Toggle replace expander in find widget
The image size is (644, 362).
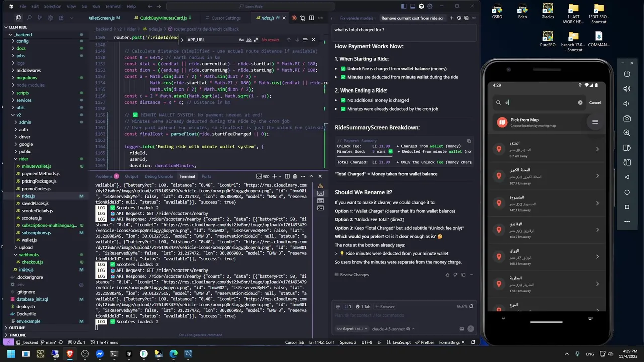[182, 40]
